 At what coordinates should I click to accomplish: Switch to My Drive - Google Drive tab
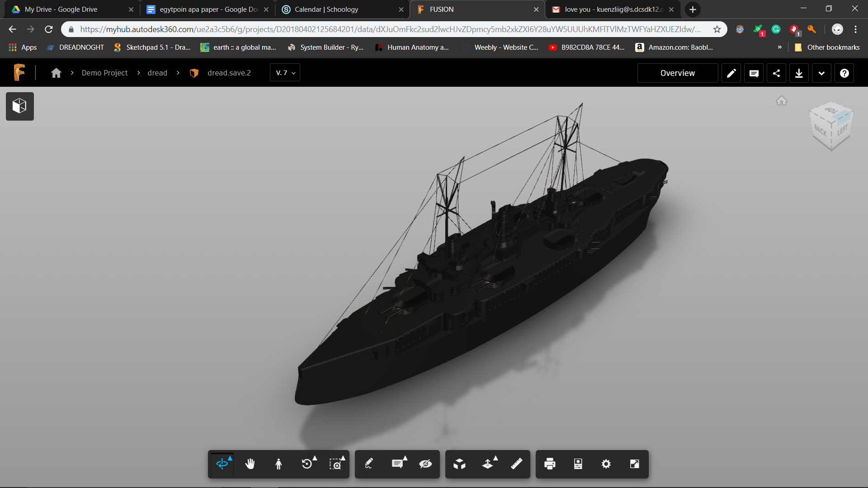point(70,9)
